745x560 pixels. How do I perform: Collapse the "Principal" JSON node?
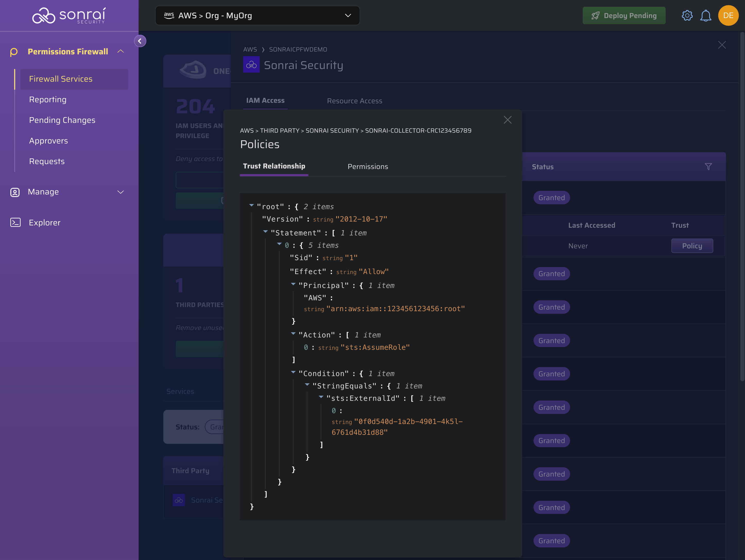point(293,284)
